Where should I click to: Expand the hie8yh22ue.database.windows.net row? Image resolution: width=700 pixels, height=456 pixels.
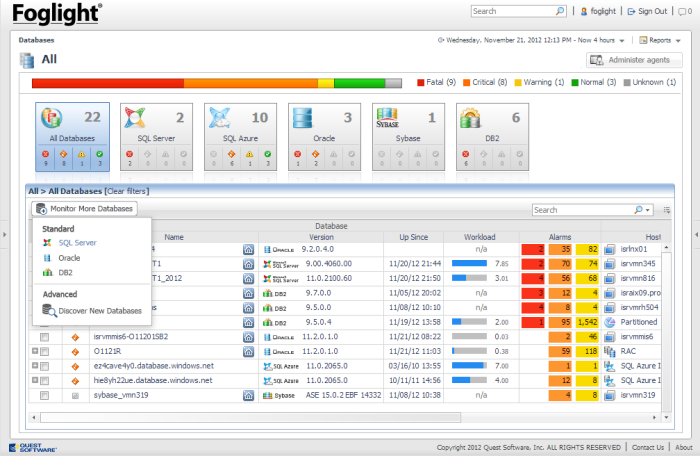35,380
